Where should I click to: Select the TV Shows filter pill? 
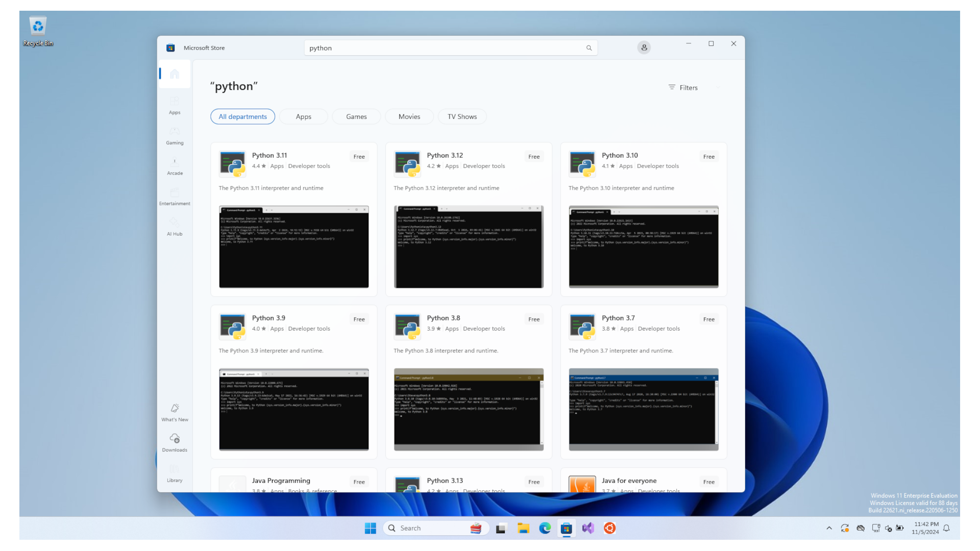point(462,116)
